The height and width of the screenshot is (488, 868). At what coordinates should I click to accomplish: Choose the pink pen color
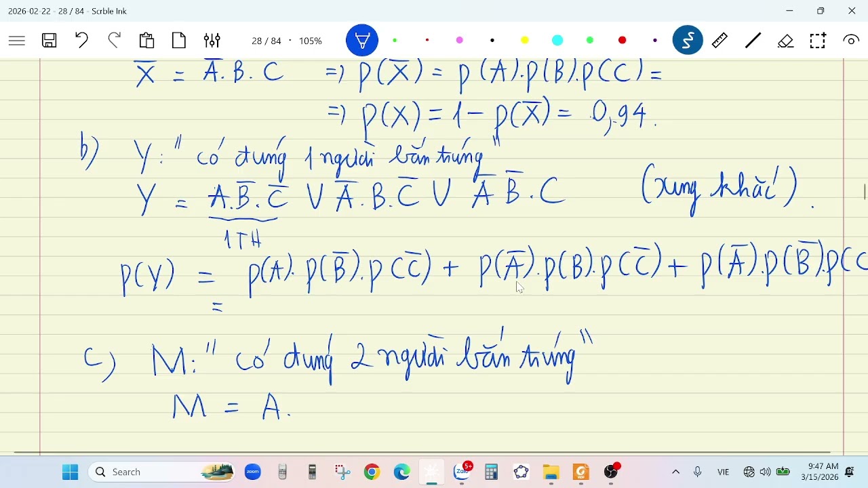click(460, 41)
